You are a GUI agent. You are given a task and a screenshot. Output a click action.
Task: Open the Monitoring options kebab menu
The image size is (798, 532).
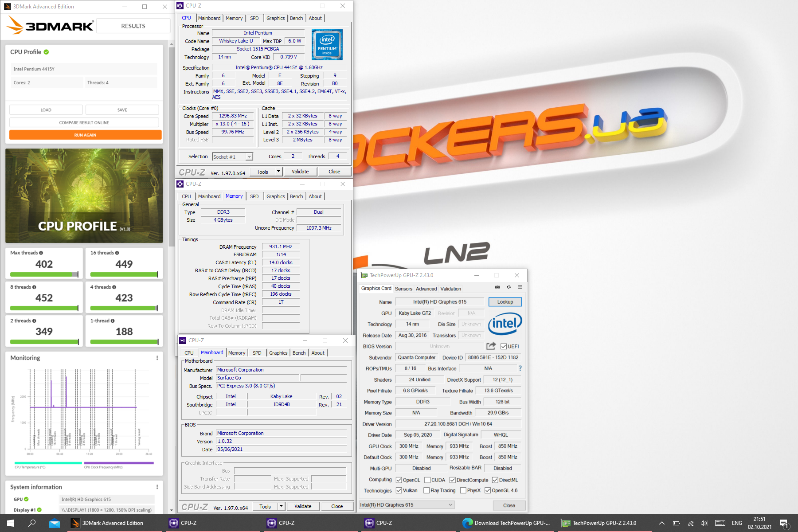click(157, 358)
